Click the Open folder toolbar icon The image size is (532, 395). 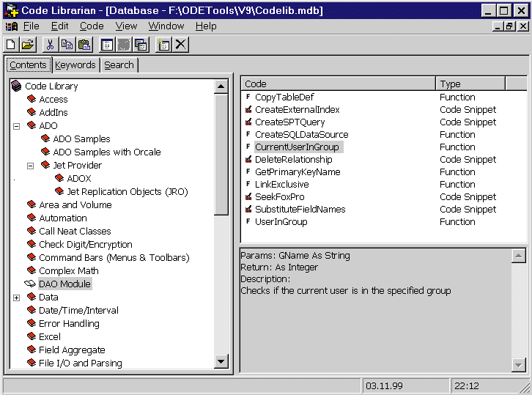coord(27,45)
